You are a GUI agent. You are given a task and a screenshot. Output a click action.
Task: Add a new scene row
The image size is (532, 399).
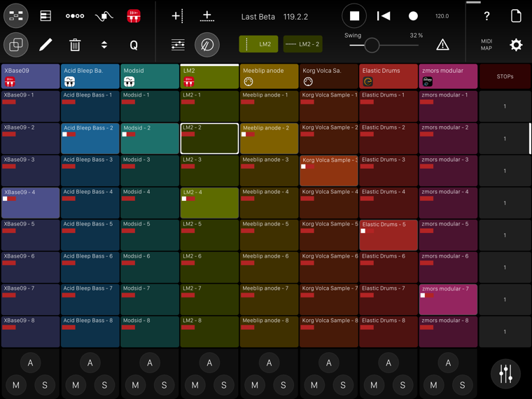(207, 16)
